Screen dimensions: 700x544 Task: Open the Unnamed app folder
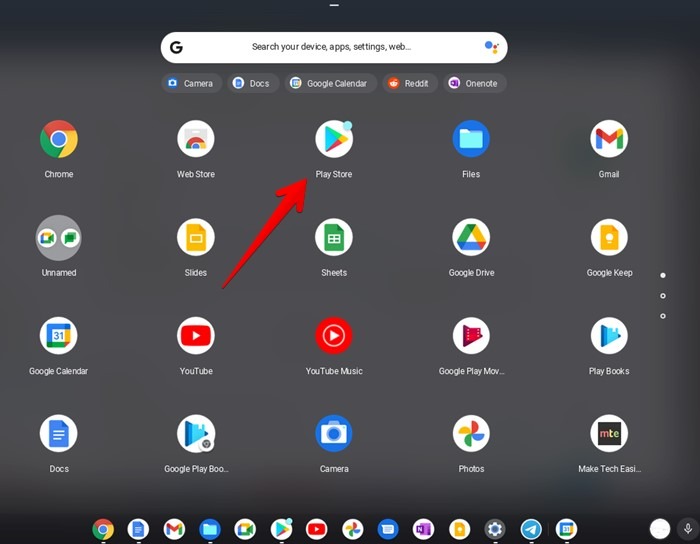point(58,237)
